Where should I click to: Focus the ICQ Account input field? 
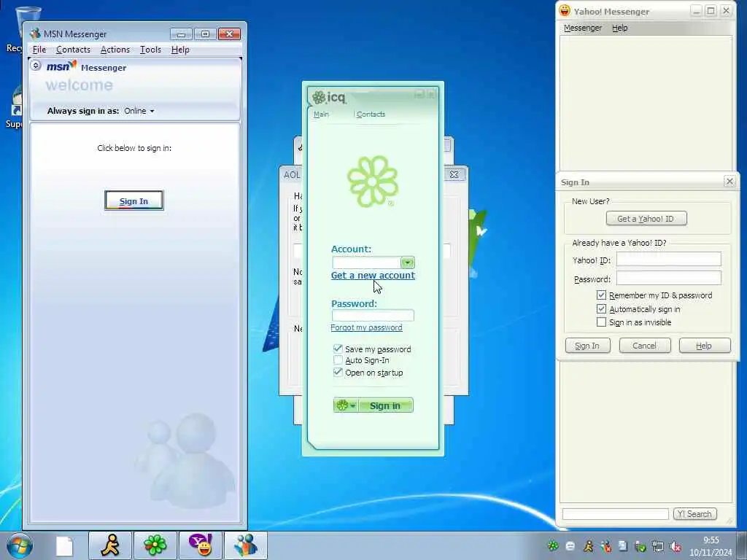tap(366, 262)
